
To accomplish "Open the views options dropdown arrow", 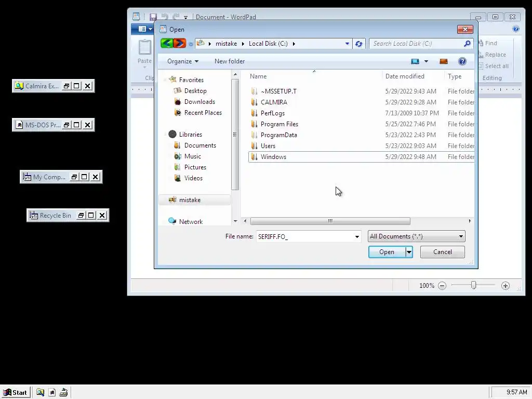I will click(x=426, y=61).
